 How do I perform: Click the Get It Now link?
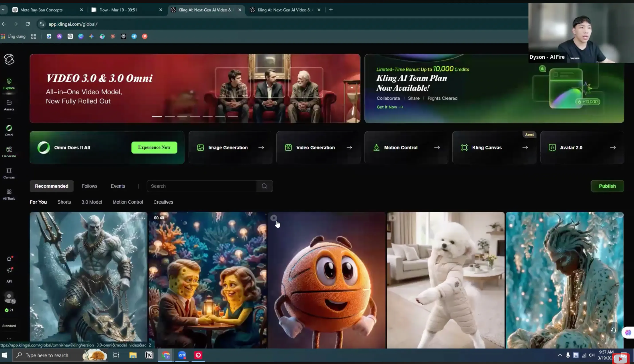click(390, 107)
